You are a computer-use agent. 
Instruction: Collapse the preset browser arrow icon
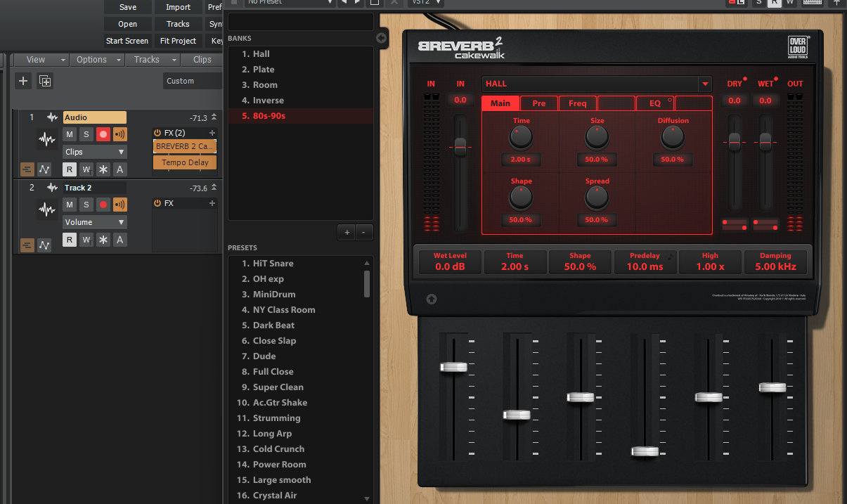pos(382,38)
